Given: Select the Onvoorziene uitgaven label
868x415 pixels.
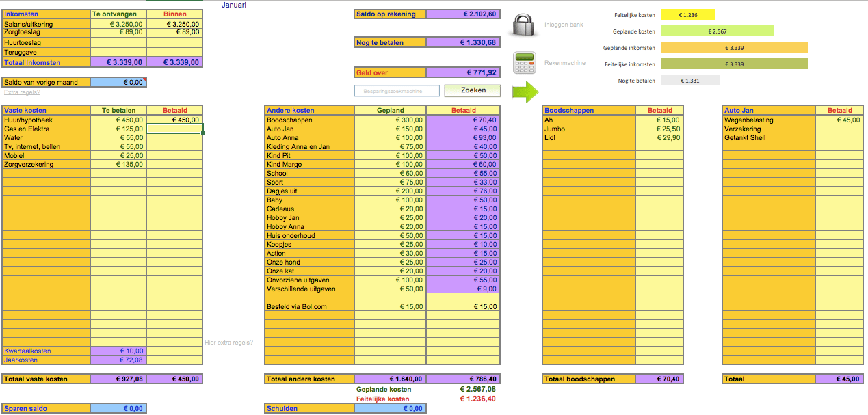Looking at the screenshot, I should pos(309,280).
